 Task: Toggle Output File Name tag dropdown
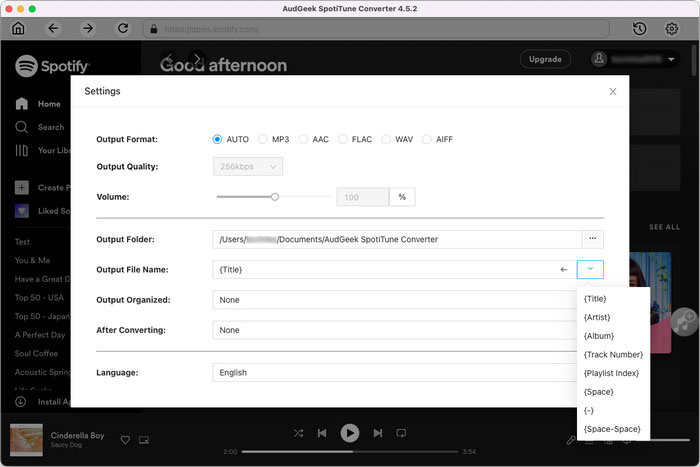(590, 270)
